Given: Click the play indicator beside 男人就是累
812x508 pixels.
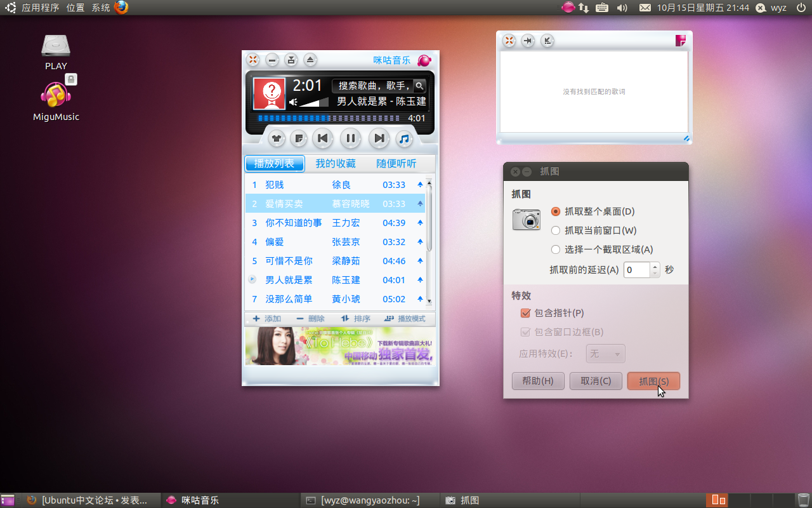Looking at the screenshot, I should [252, 279].
